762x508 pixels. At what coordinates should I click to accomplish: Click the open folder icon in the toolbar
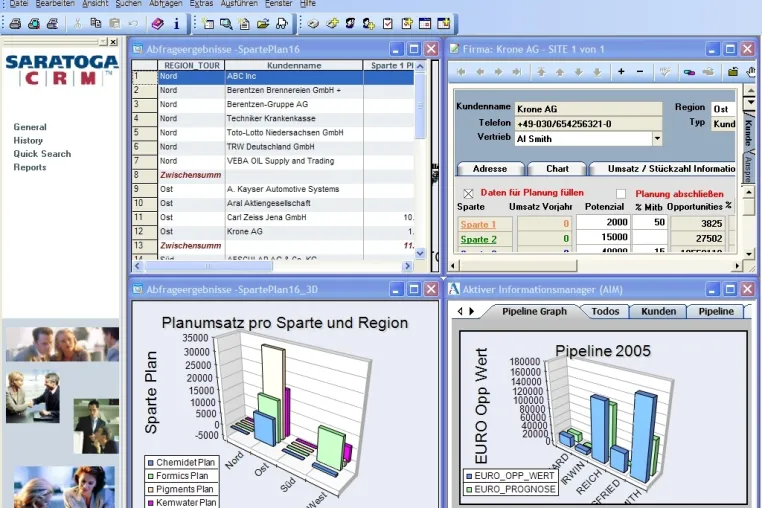(x=263, y=23)
